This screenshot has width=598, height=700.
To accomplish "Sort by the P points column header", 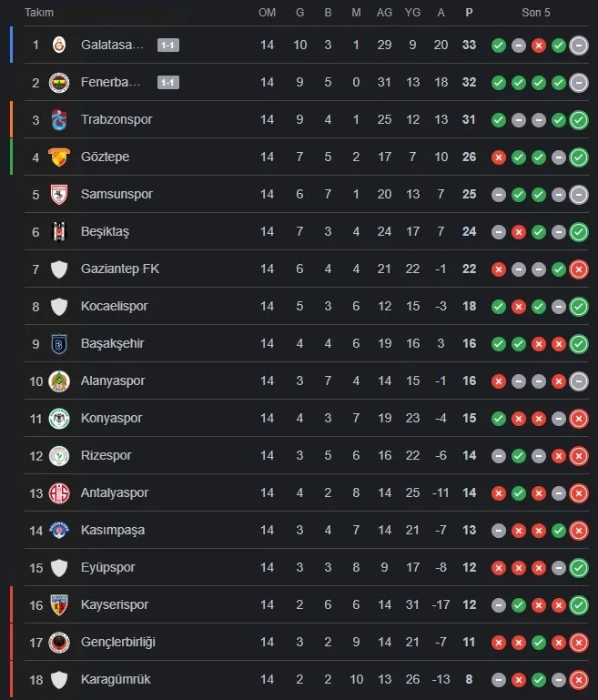I will click(470, 13).
